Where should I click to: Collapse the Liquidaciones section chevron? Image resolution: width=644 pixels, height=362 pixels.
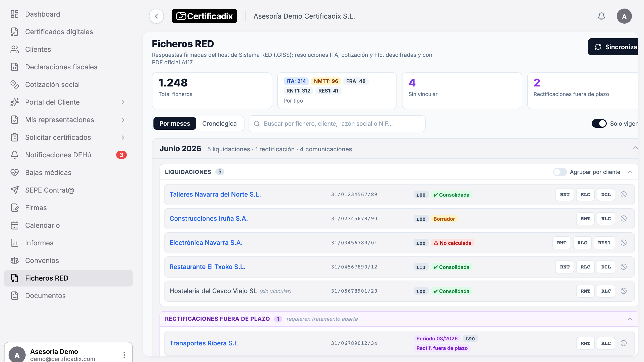pos(630,172)
